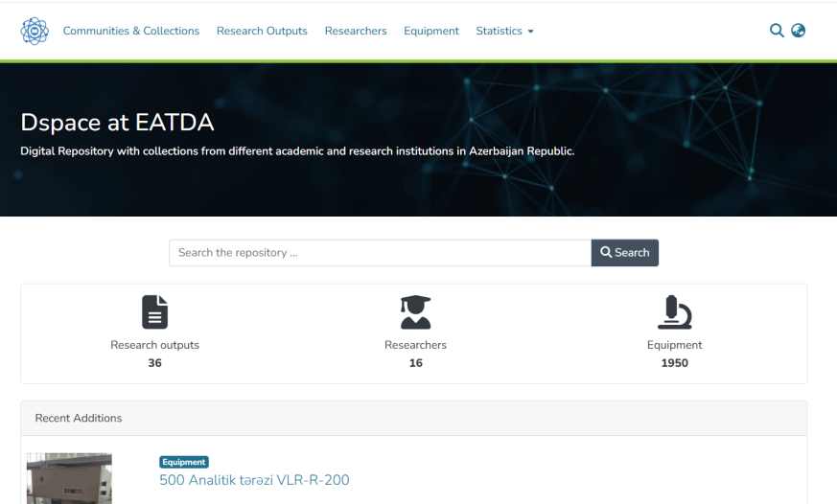Click the Equipment badge on recent item

coord(184,462)
